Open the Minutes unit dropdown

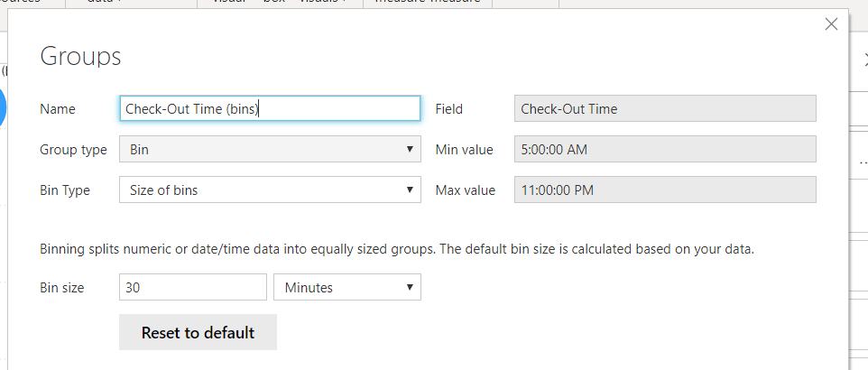point(347,288)
